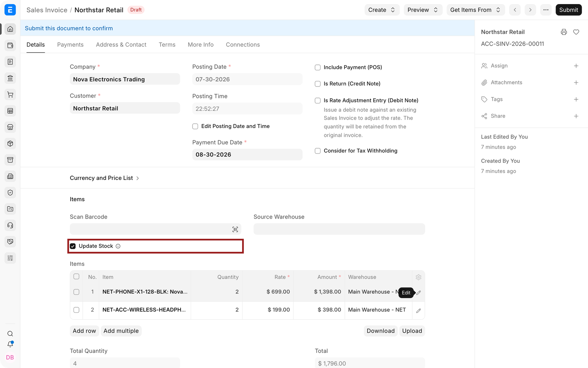The height and width of the screenshot is (368, 588).
Task: Open the table grid icon in sidebar
Action: [10, 111]
